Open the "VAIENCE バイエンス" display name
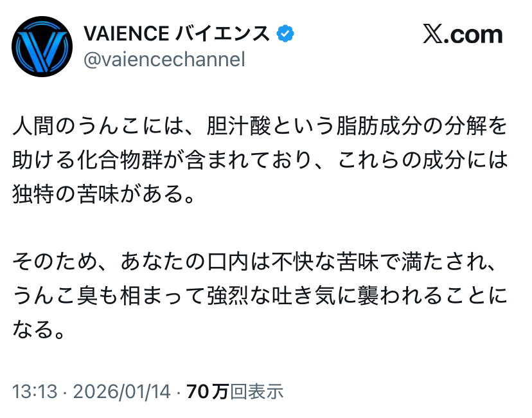Image resolution: width=532 pixels, height=418 pixels. click(177, 33)
